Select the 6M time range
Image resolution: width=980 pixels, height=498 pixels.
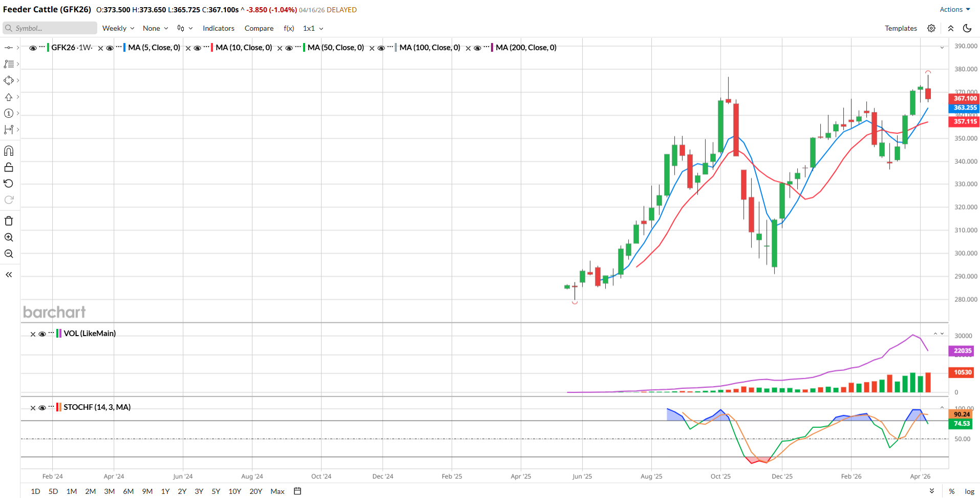tap(128, 491)
